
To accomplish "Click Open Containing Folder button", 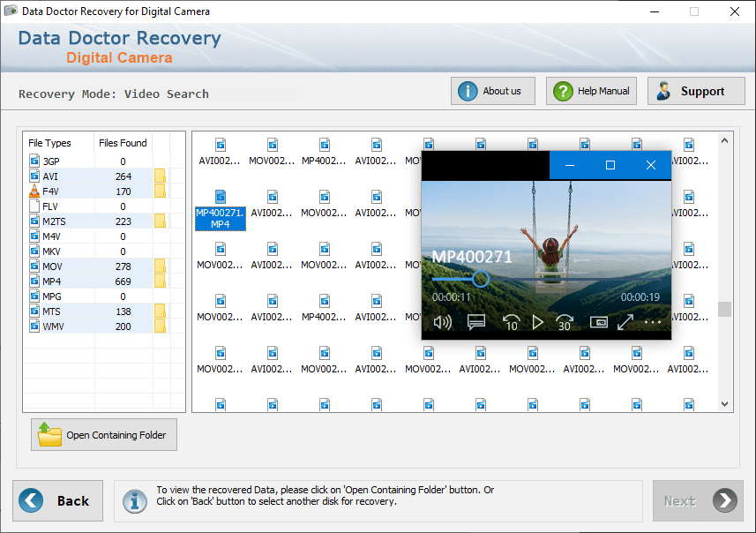I will (x=104, y=434).
